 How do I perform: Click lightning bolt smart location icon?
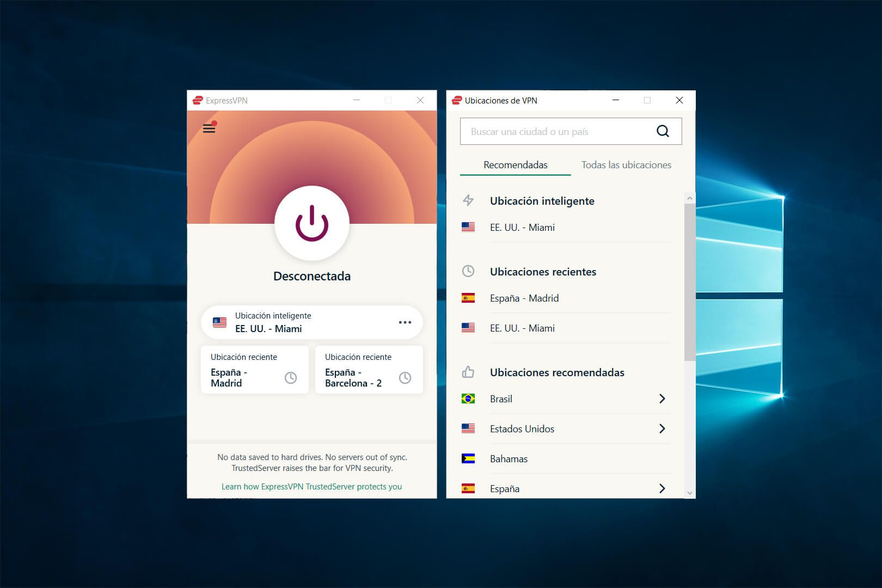click(468, 200)
